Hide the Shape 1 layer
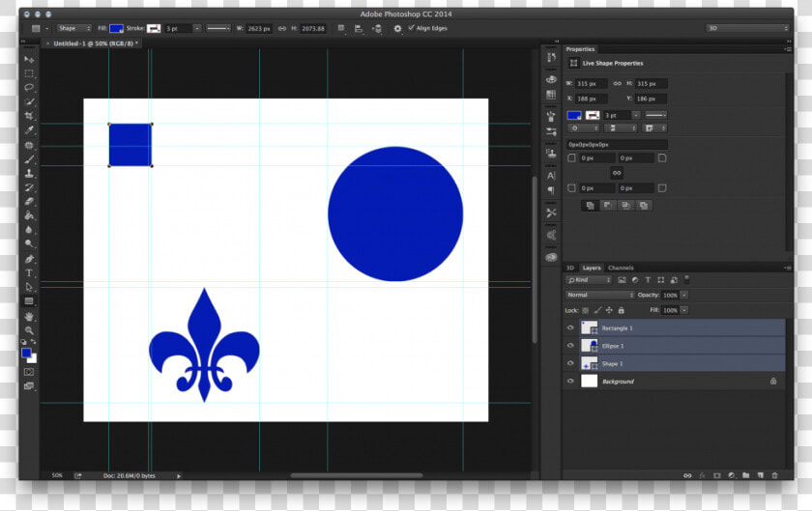 [x=570, y=363]
